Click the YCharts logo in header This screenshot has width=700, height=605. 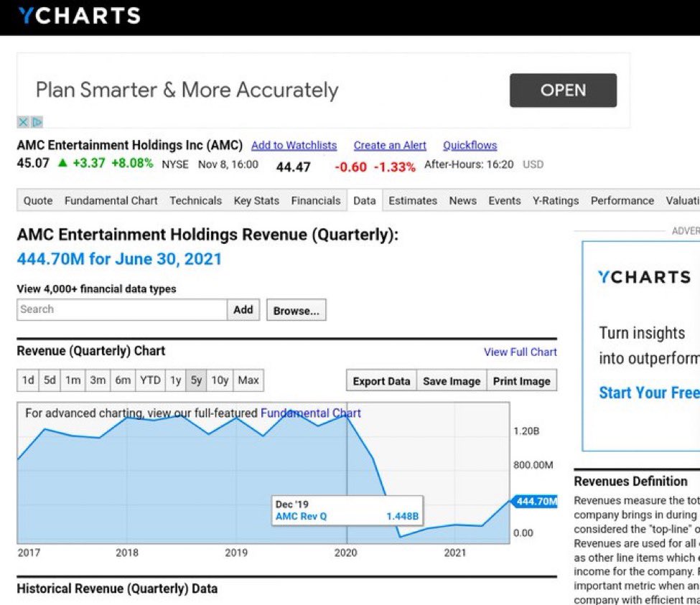[80, 16]
